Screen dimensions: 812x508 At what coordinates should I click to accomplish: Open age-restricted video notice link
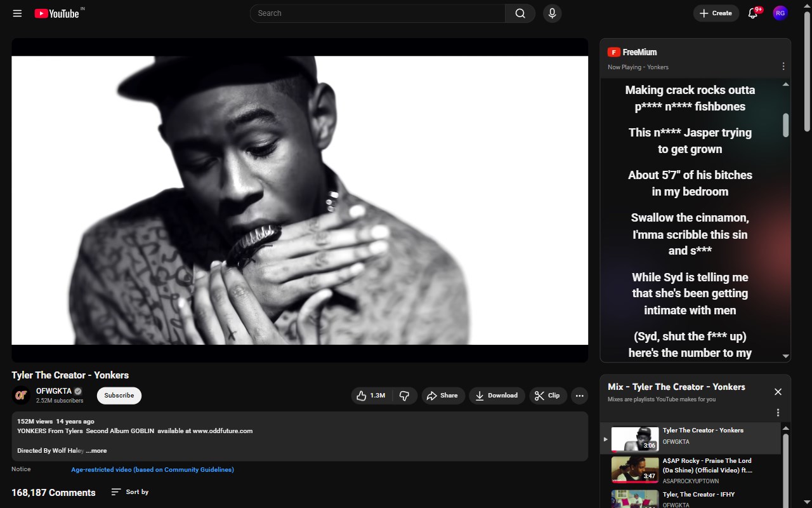click(152, 470)
